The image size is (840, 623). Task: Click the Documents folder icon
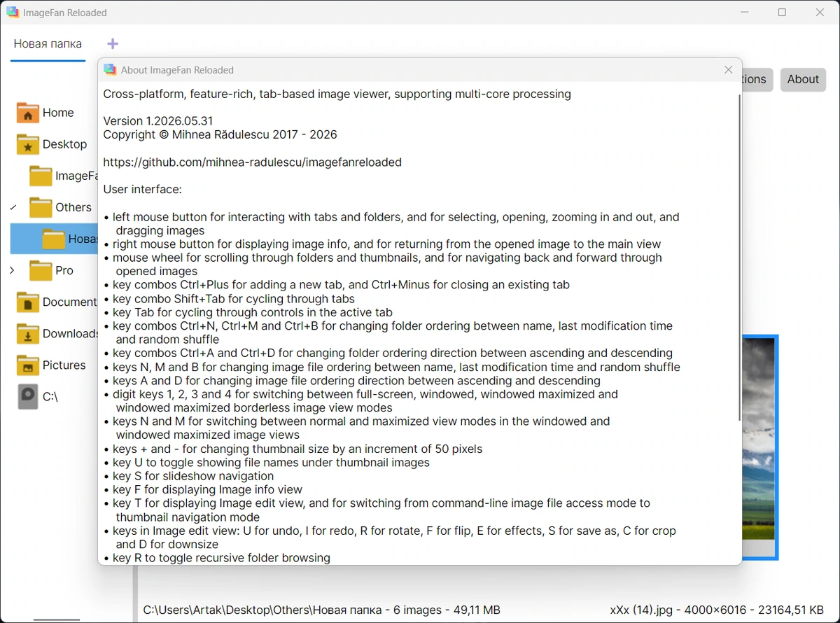(x=28, y=302)
